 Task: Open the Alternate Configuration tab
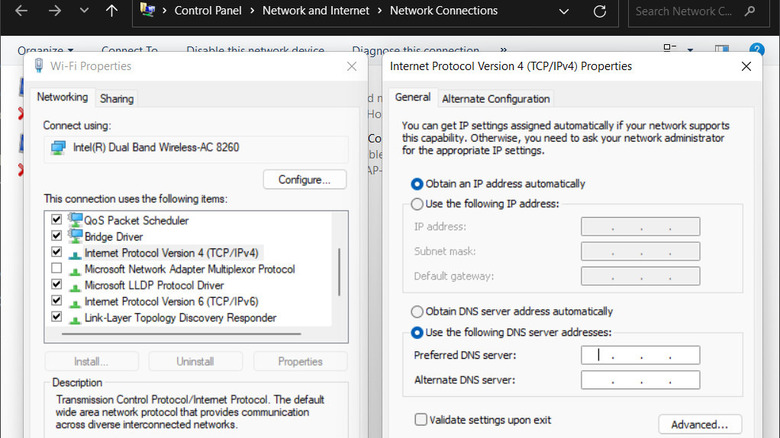click(496, 99)
